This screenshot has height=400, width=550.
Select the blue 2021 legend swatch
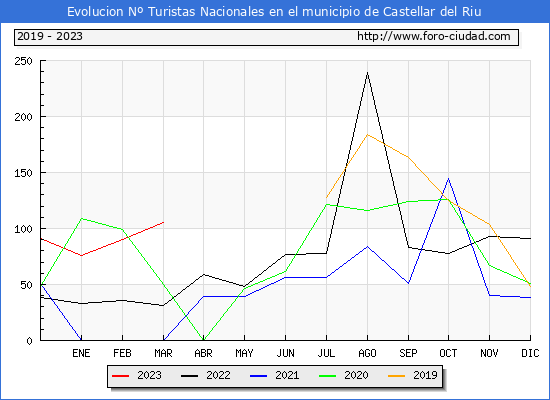click(x=259, y=376)
